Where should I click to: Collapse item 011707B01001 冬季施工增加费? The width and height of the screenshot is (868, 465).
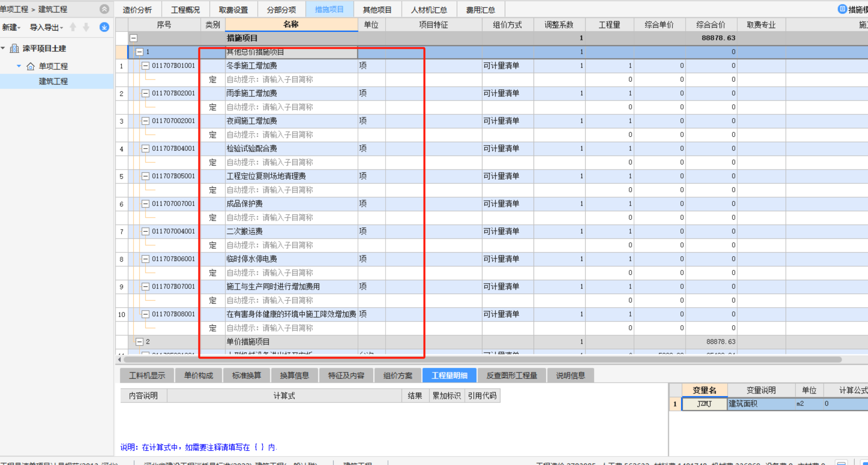145,66
